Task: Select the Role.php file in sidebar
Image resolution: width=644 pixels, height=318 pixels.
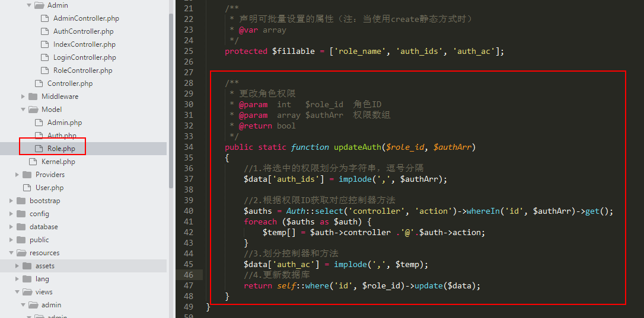Action: (61, 149)
